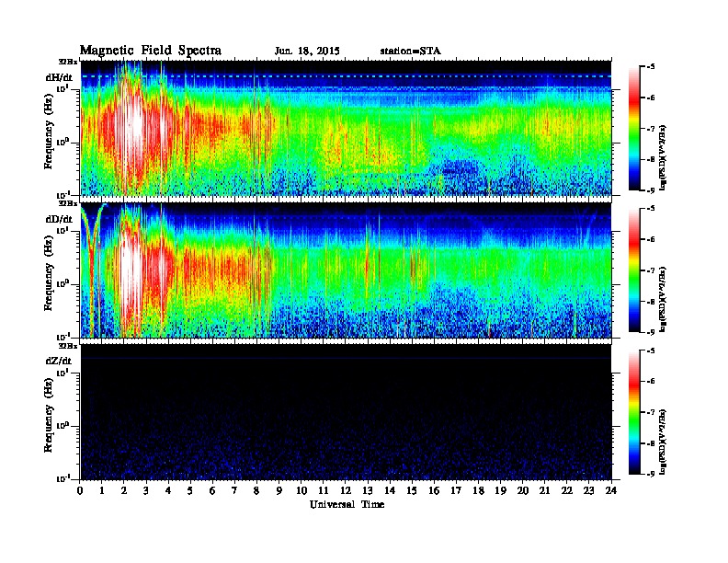Click hour label "19" on the time axis
728x563 pixels.
(x=500, y=490)
